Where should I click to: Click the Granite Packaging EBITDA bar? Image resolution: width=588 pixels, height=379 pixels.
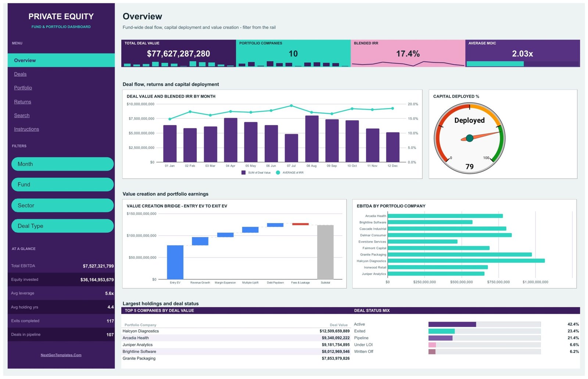coord(460,254)
